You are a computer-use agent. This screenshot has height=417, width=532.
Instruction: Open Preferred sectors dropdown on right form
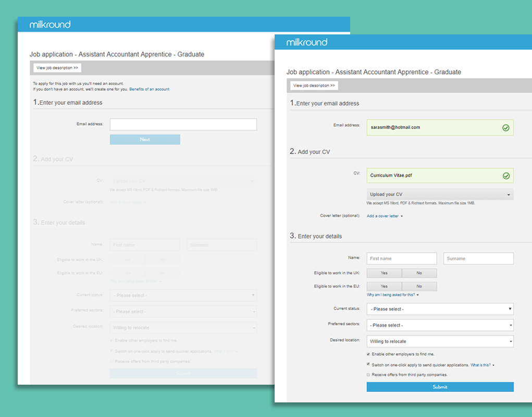click(440, 325)
